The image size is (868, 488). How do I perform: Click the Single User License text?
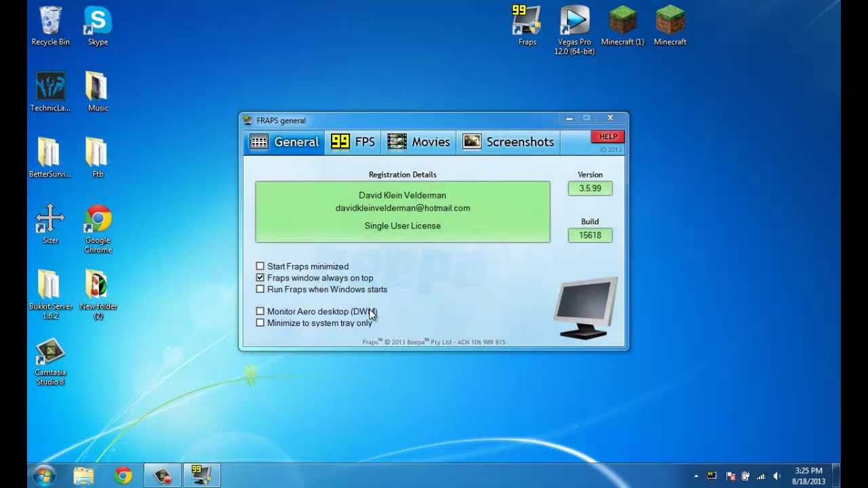coord(403,226)
